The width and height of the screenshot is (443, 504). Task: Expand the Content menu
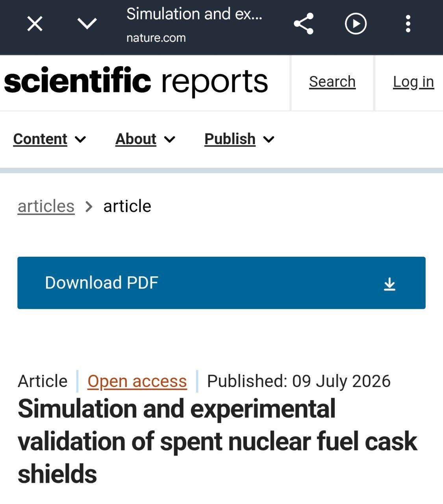point(50,139)
